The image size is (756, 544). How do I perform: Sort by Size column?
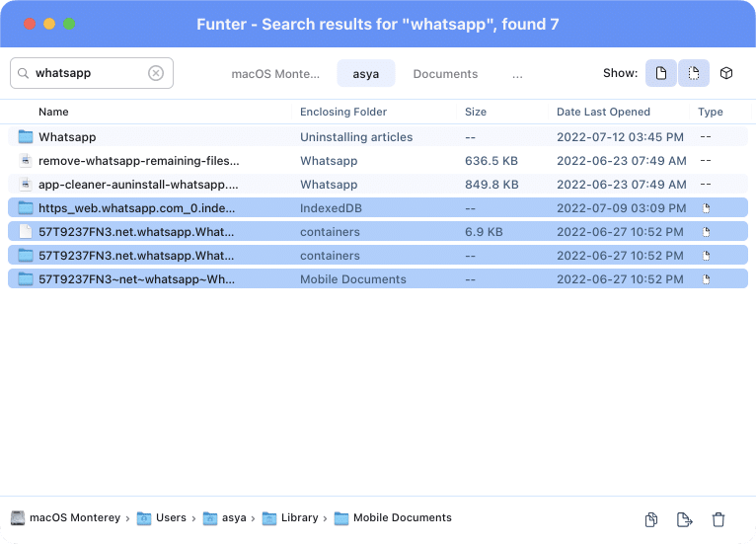tap(476, 112)
